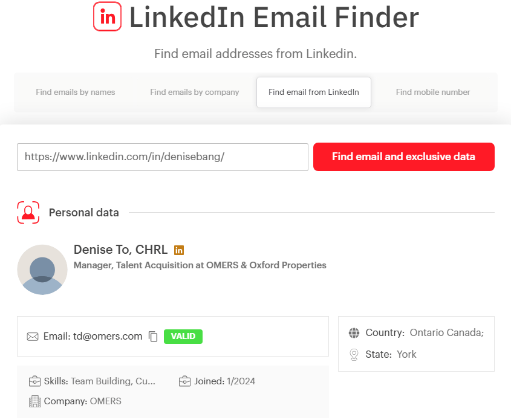Click Denise To's profile avatar
The image size is (511, 420).
pyautogui.click(x=42, y=270)
